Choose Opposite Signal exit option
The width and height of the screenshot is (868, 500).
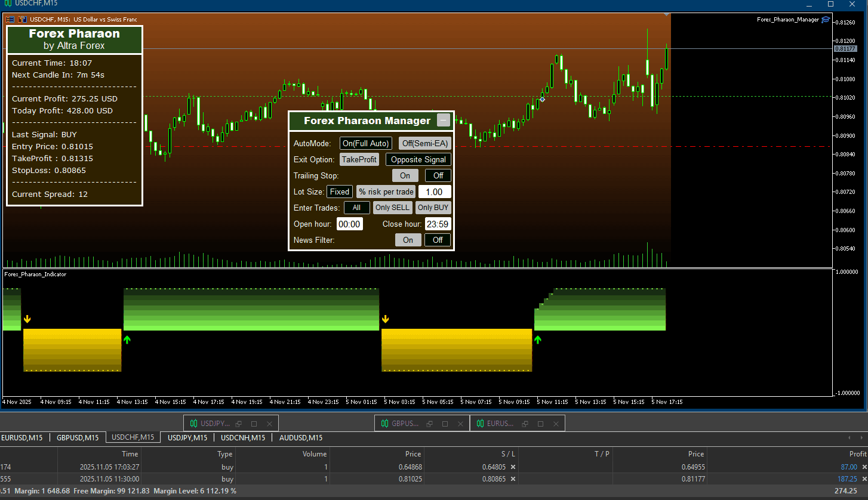tap(418, 159)
